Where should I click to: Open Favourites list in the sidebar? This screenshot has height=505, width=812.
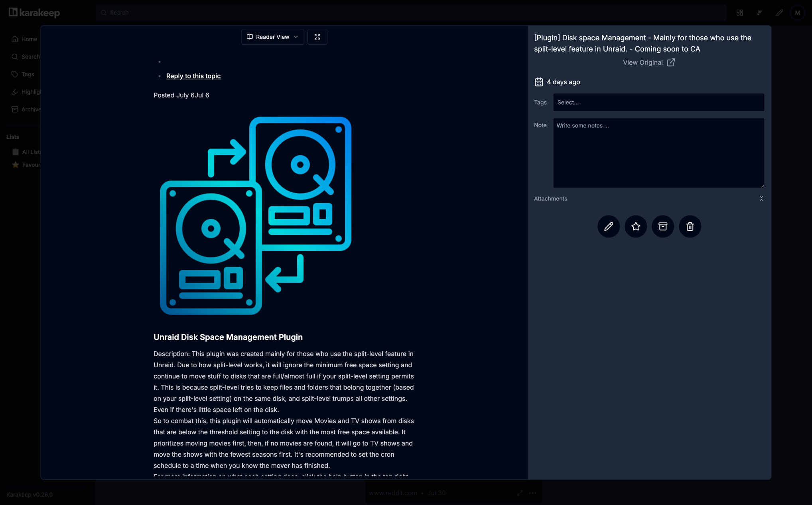pos(26,165)
